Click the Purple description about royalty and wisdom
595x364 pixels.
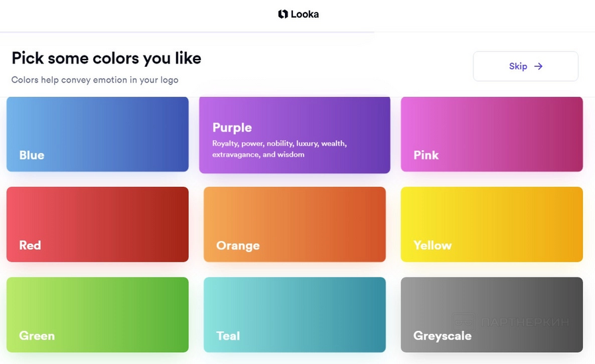(x=279, y=149)
